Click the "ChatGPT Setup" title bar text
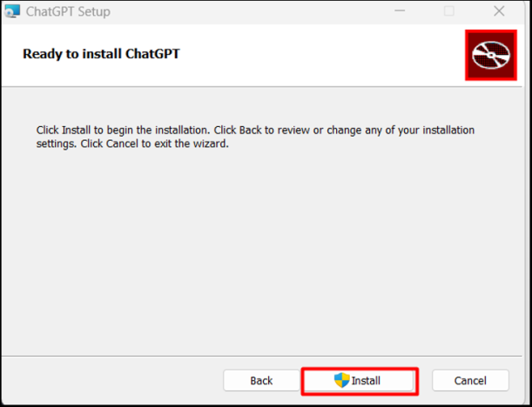 (68, 12)
